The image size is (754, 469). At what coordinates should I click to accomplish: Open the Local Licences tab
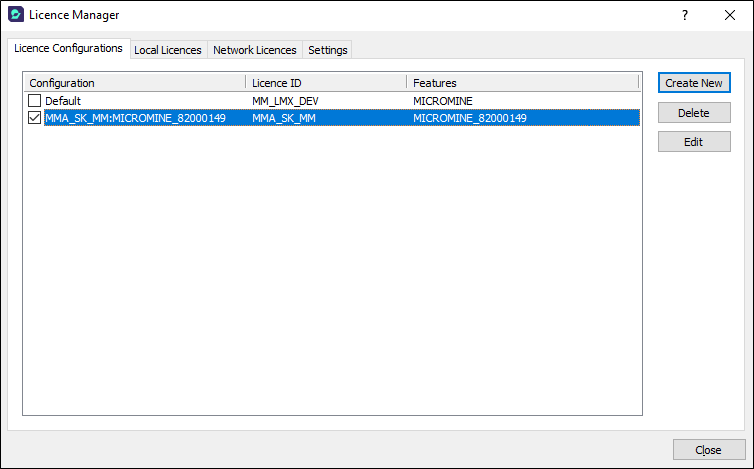click(168, 50)
